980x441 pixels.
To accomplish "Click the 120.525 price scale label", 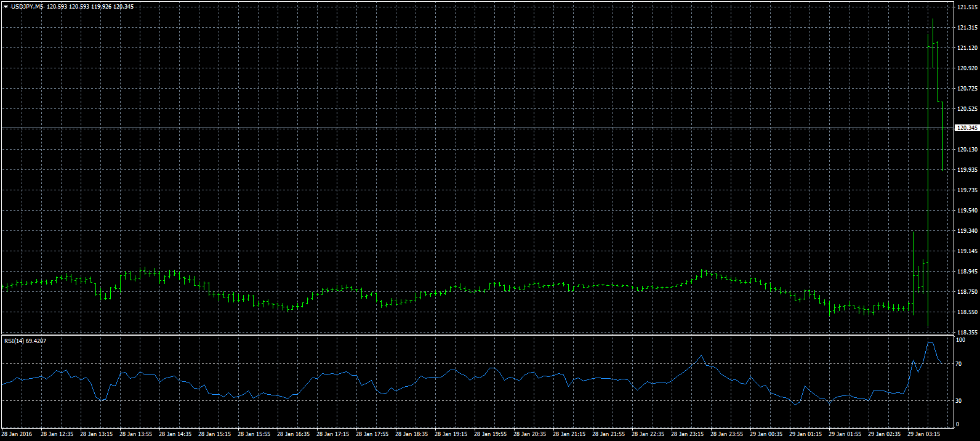I will coord(967,109).
